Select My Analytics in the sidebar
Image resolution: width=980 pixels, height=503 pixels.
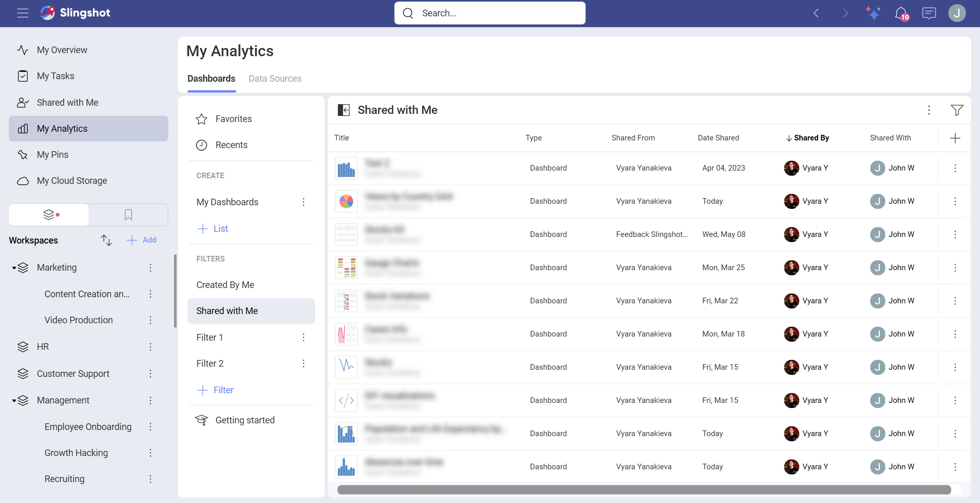click(x=88, y=129)
